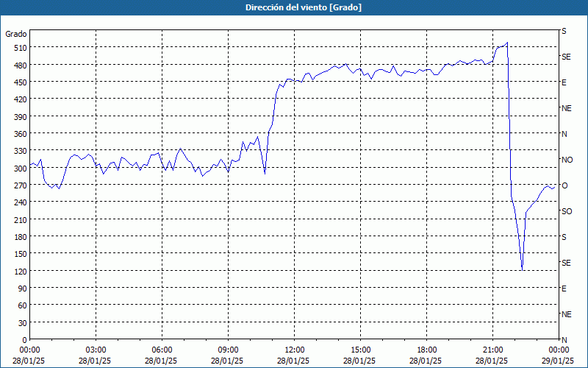Viewport: 588px width, 368px height.
Task: Choose the 12:00 time axis label
Action: click(x=295, y=350)
